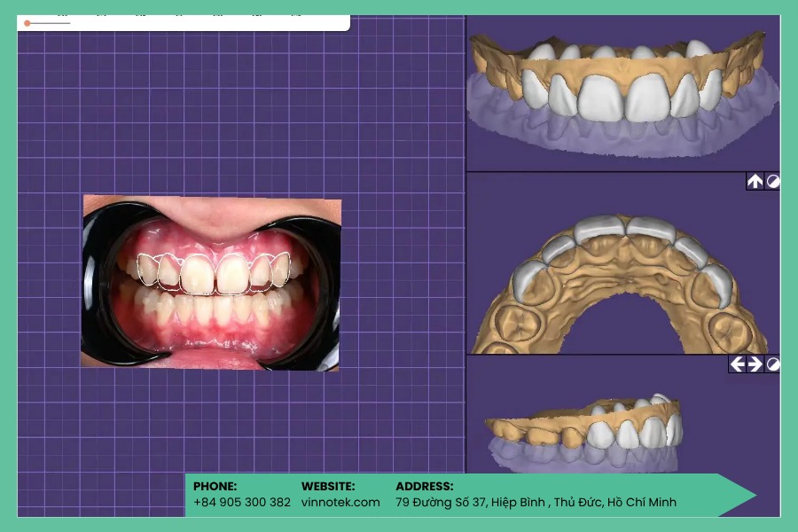The height and width of the screenshot is (532, 798).
Task: Click the right arrow icon in side view
Action: click(x=755, y=364)
